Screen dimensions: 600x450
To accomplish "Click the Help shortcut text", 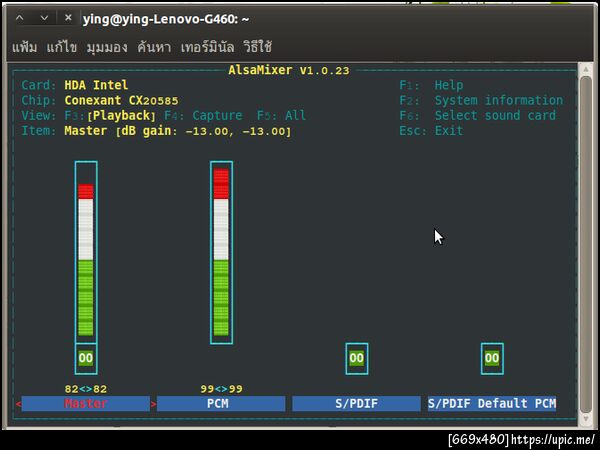I will coord(449,85).
